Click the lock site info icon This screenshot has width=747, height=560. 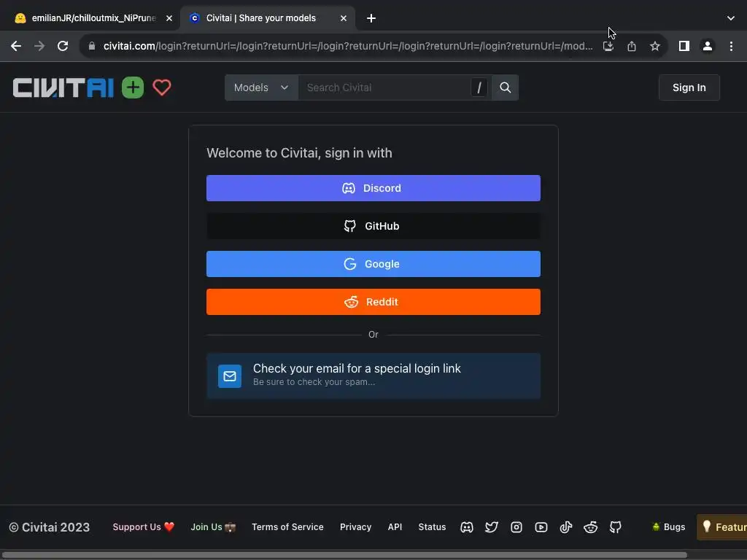[x=92, y=46]
